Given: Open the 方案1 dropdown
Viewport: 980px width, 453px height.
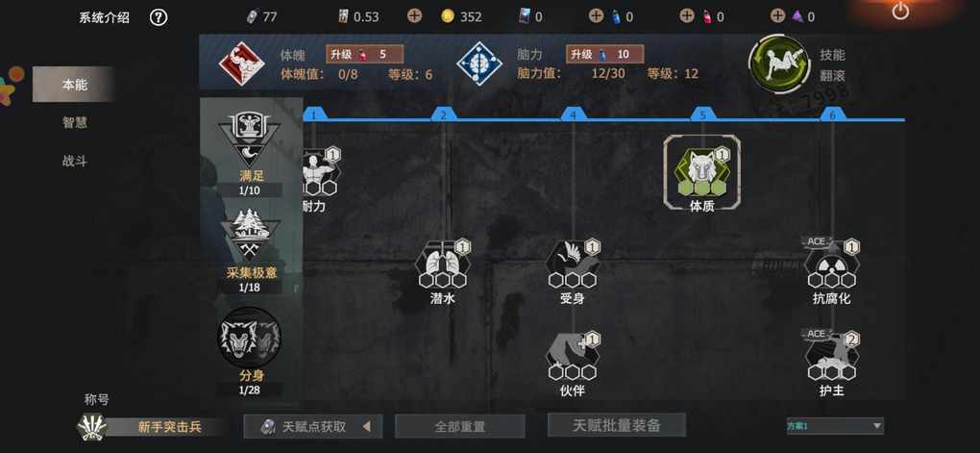Looking at the screenshot, I should 835,426.
